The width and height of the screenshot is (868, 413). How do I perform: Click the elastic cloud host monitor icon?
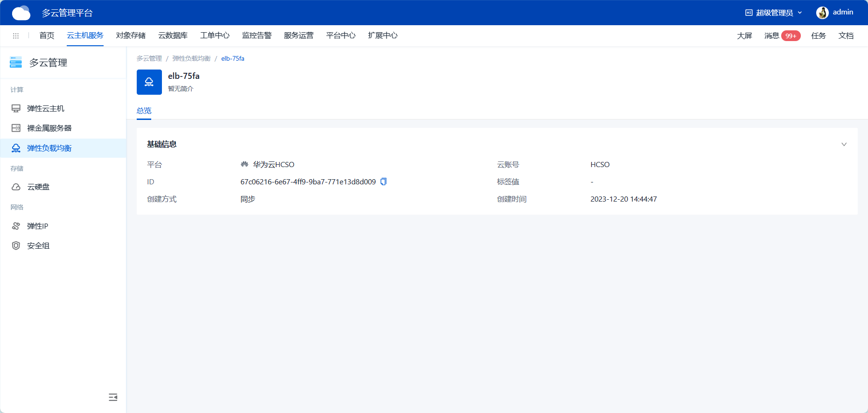[16, 108]
